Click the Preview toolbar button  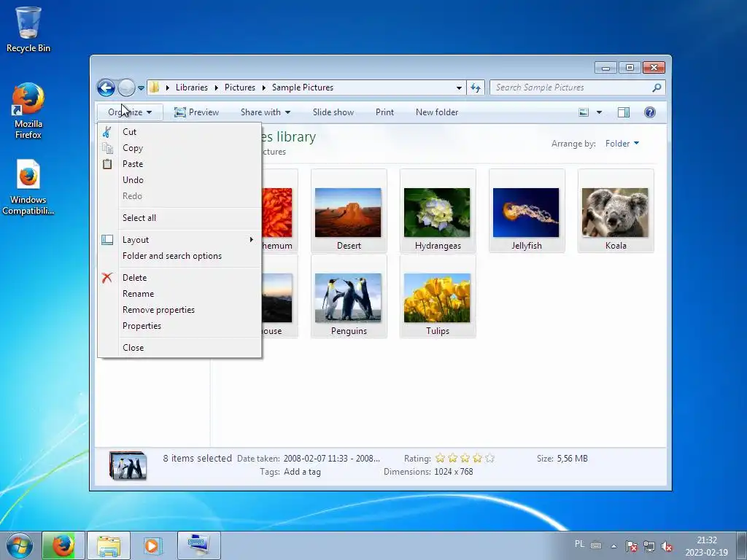click(x=197, y=112)
